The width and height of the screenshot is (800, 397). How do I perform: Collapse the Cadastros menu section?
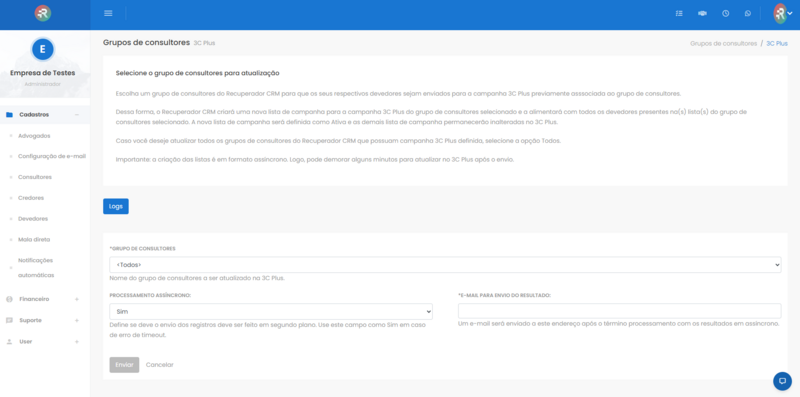[x=77, y=115]
